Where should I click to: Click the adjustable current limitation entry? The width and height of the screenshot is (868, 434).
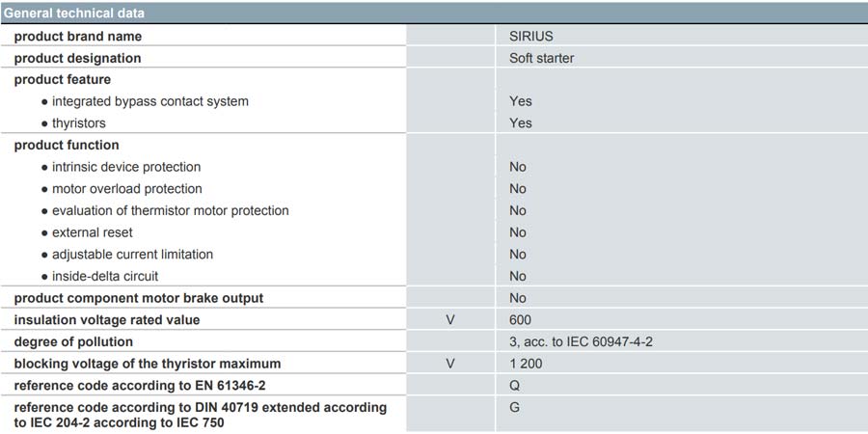pyautogui.click(x=132, y=254)
